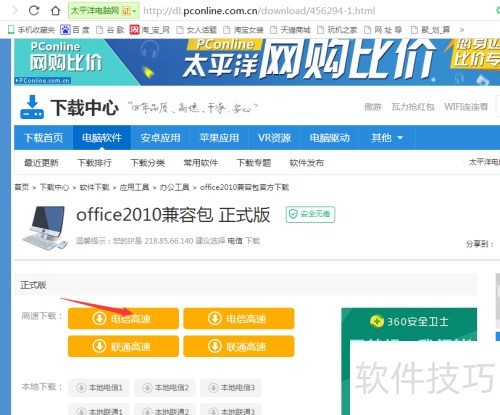Click the 下载中心 breadcrumb link

pos(54,187)
